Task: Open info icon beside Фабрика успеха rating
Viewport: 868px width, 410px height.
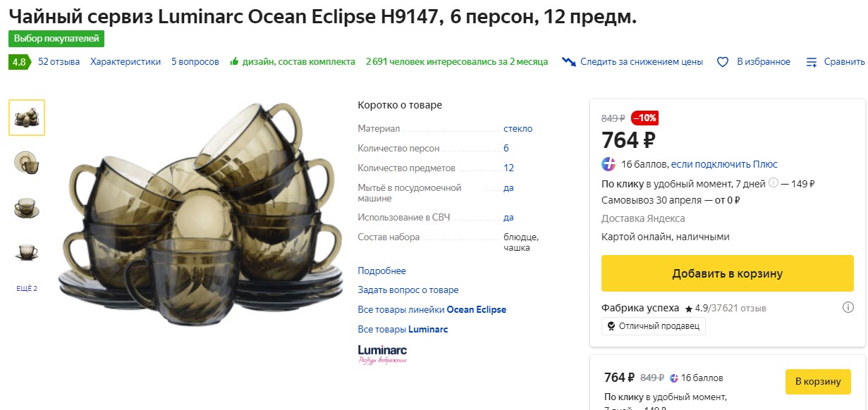Action: pos(850,307)
